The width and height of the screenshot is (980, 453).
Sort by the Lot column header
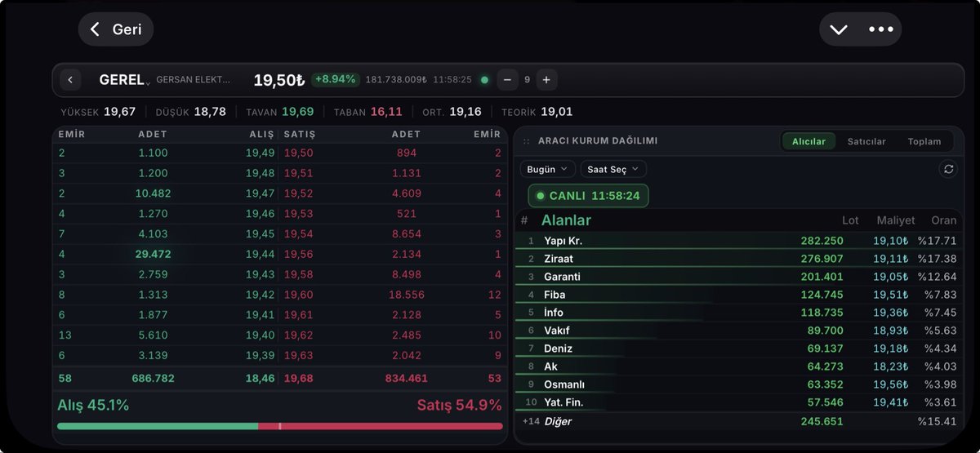pyautogui.click(x=850, y=220)
